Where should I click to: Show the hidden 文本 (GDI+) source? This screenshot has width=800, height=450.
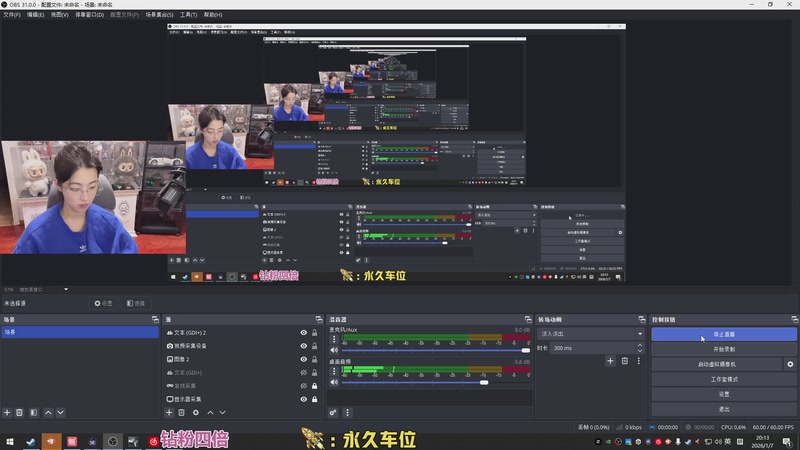(304, 372)
